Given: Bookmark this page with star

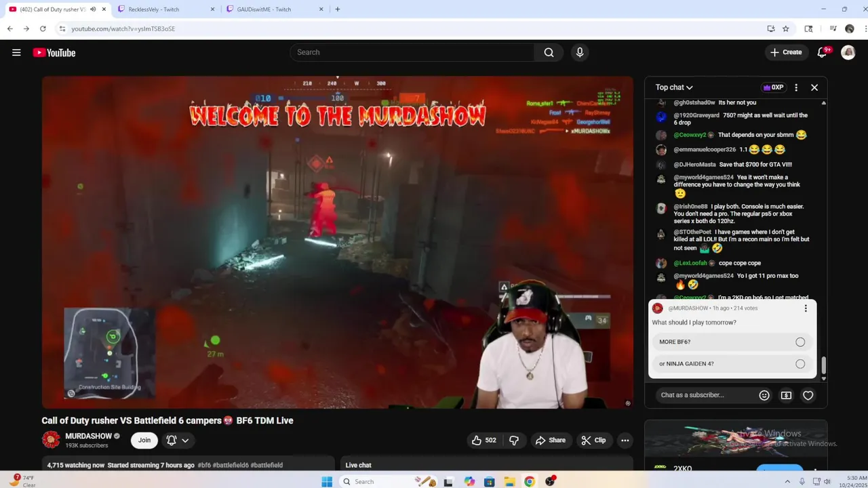Looking at the screenshot, I should [x=786, y=28].
